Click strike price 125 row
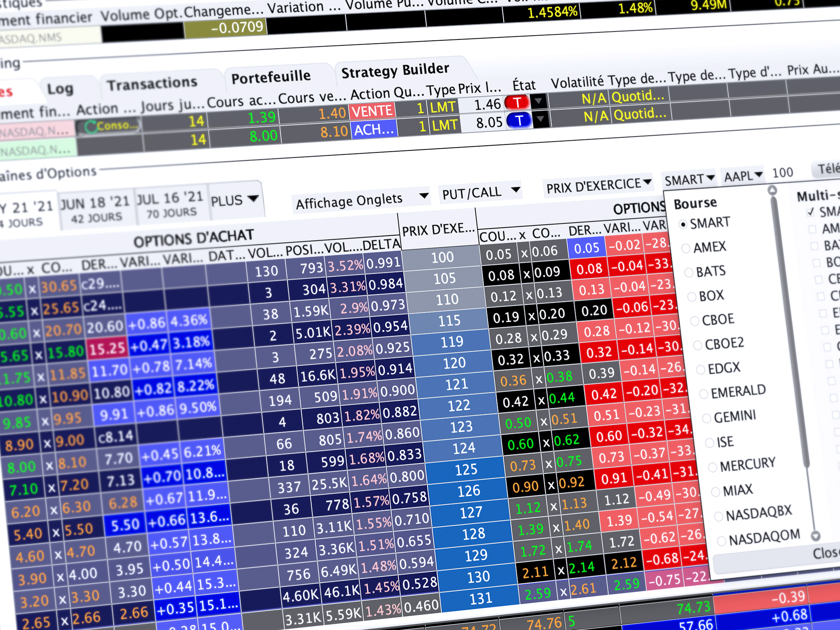 click(x=466, y=469)
